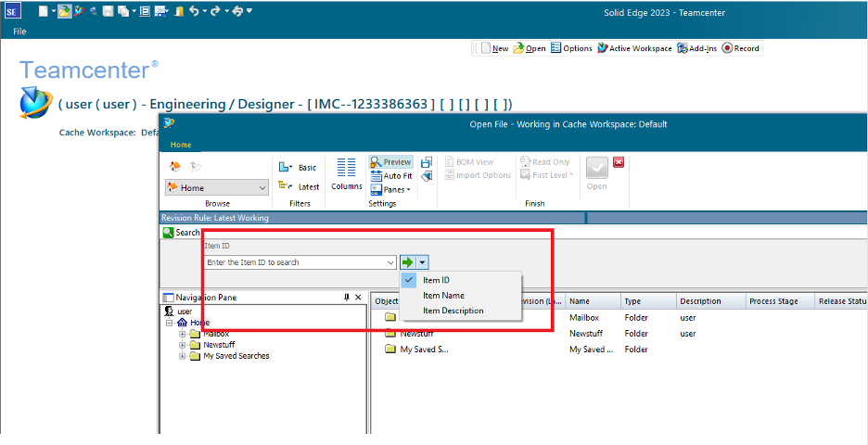Open the Columns settings
The width and height of the screenshot is (868, 445).
pyautogui.click(x=347, y=174)
